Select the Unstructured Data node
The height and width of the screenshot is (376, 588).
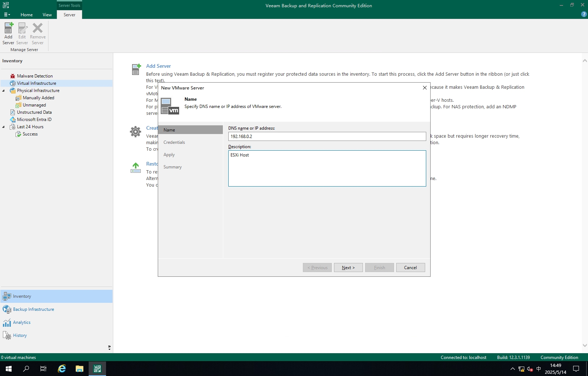tap(34, 112)
